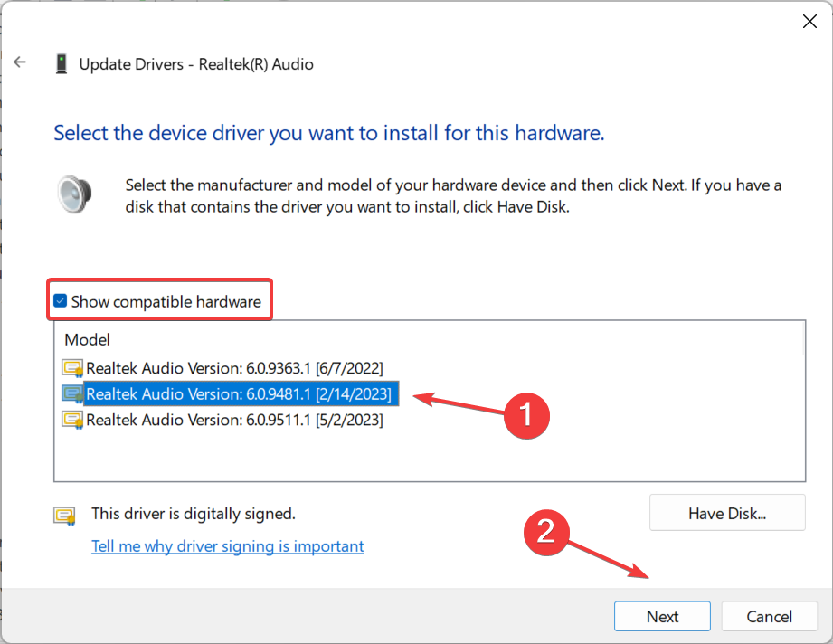
Task: Click Next to install the driver
Action: tap(662, 616)
